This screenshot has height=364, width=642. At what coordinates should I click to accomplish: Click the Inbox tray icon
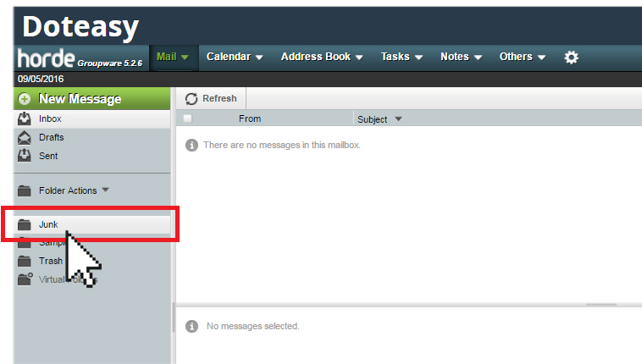pos(25,119)
